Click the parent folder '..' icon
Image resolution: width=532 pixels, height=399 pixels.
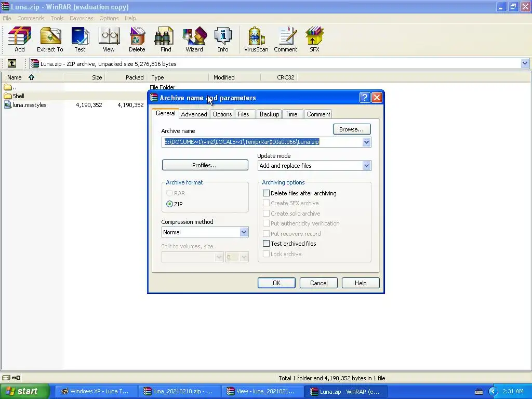tap(8, 87)
